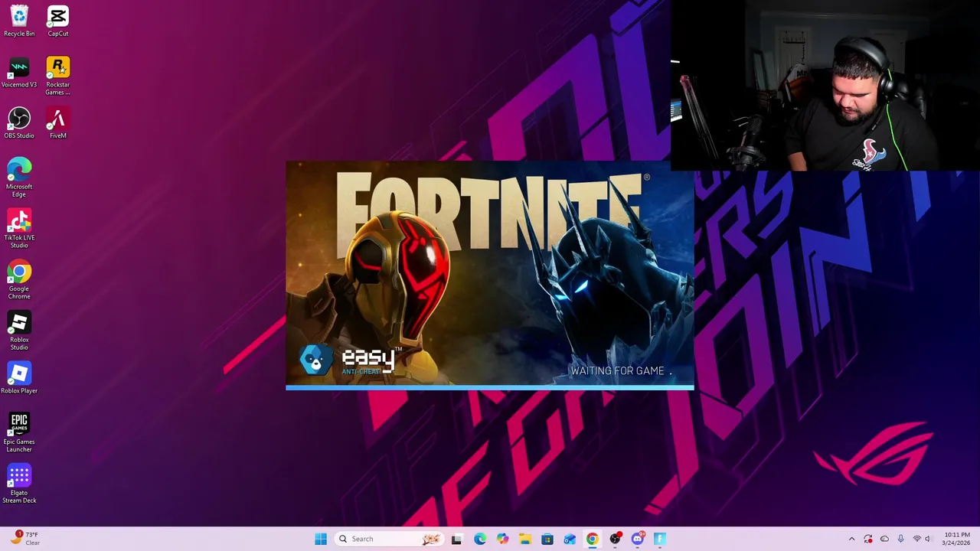The width and height of the screenshot is (980, 551).
Task: Click the Fortnite splash loading progress bar
Action: [490, 388]
